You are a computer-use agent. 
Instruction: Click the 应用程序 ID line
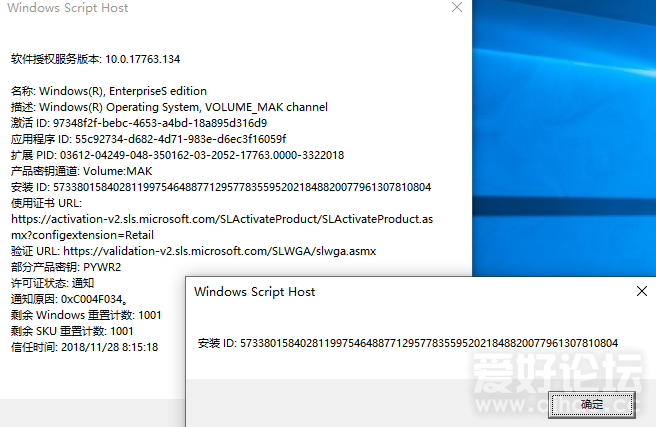(x=148, y=139)
